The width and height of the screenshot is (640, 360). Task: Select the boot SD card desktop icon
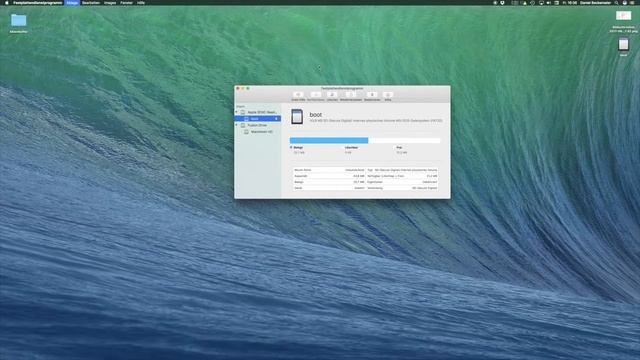pos(623,44)
